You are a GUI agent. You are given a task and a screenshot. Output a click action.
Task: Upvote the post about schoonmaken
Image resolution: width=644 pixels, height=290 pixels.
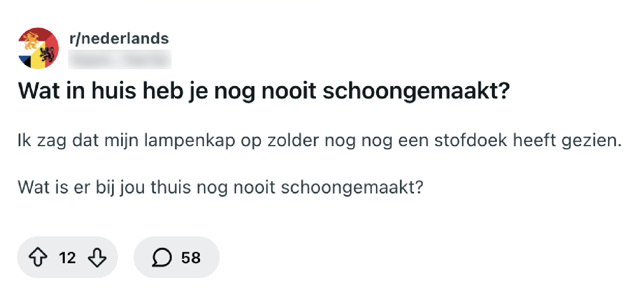38,257
